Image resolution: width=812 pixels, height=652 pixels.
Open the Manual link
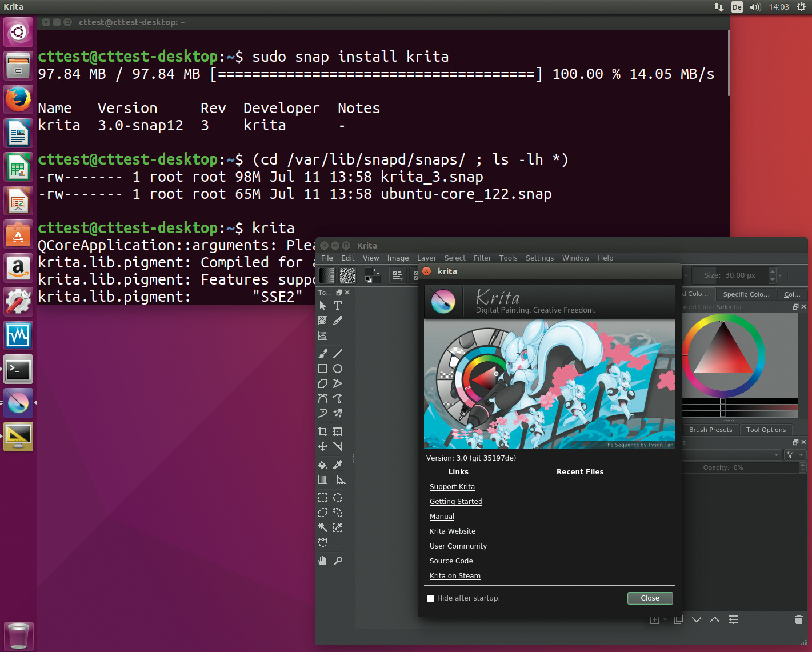coord(442,517)
